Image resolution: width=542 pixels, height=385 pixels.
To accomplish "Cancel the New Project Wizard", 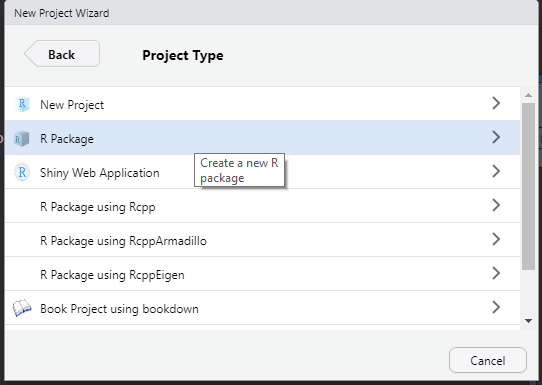I will point(488,360).
